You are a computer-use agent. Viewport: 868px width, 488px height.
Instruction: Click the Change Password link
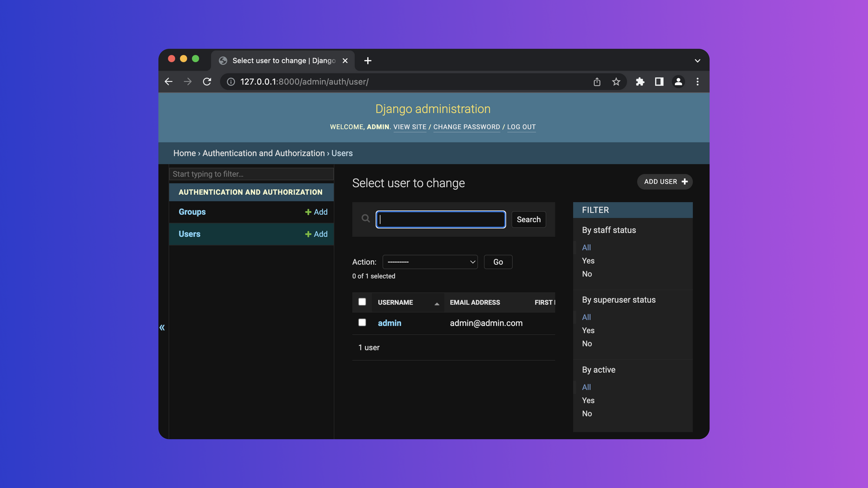(467, 127)
